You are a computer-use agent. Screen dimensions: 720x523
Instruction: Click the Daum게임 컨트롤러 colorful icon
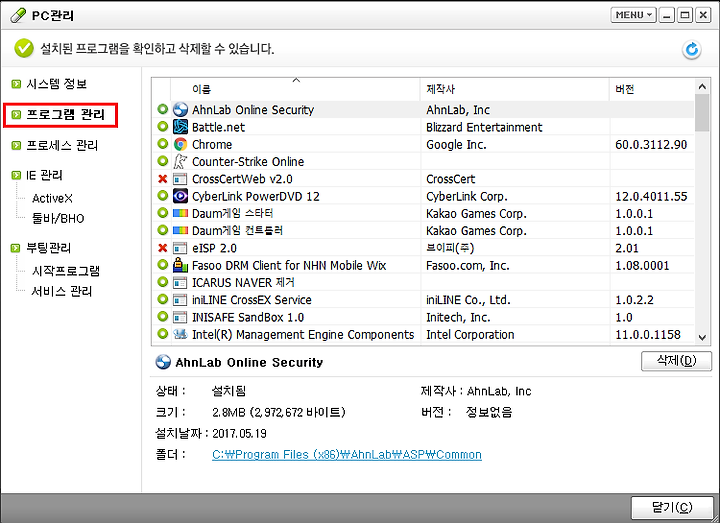(180, 231)
